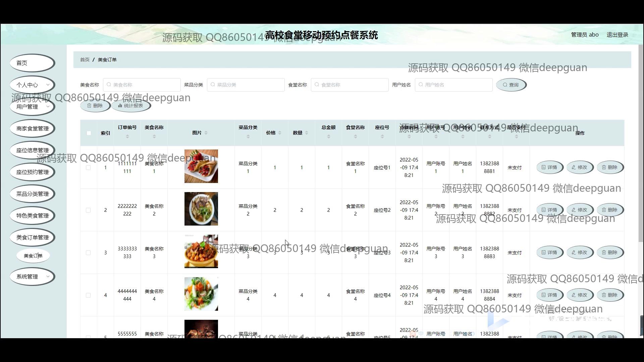The height and width of the screenshot is (362, 644).
Task: Toggle the select-all checkbox in table header
Action: click(x=89, y=133)
